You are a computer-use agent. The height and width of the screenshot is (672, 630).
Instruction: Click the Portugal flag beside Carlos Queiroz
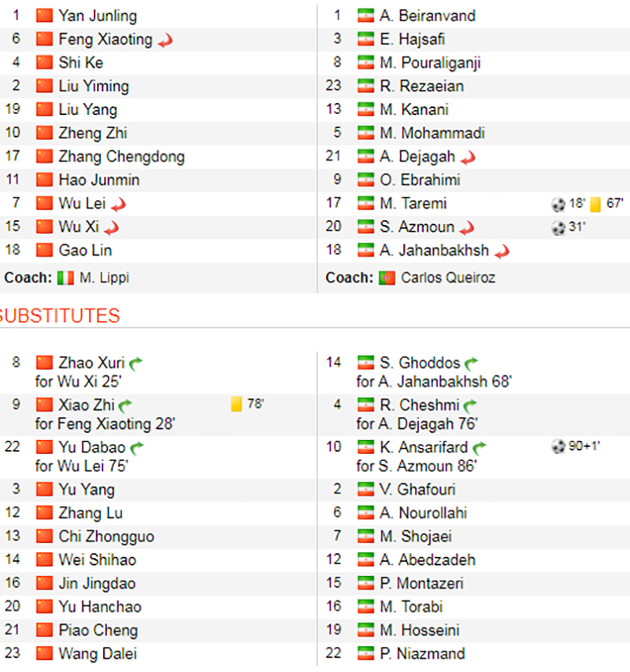pos(387,278)
